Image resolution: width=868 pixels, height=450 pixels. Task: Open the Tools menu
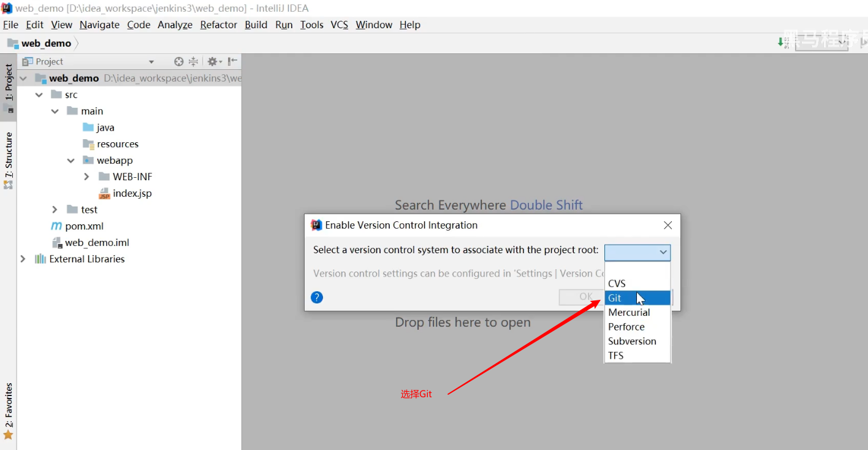[x=311, y=25]
